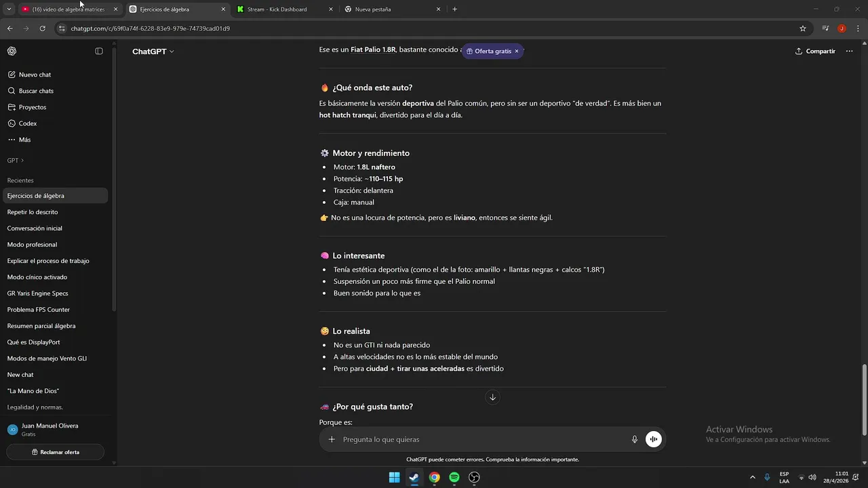Open the ESP LAA language switcher
Image resolution: width=868 pixels, height=488 pixels.
784,477
